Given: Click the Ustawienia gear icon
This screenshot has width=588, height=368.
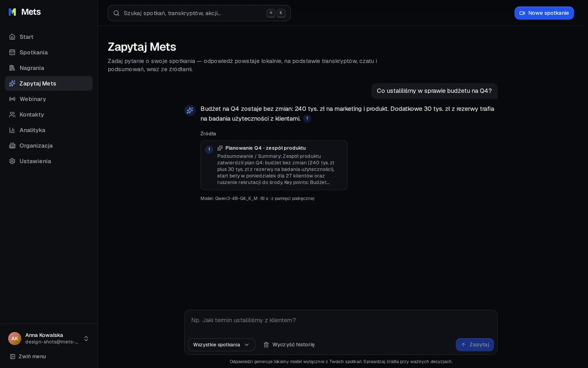Looking at the screenshot, I should 12,161.
